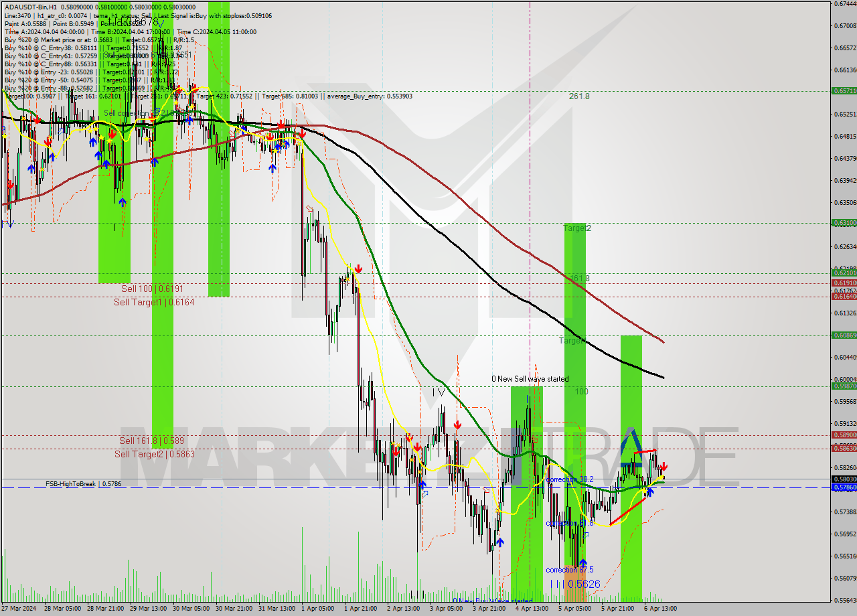857x616 pixels.
Task: Select the '27 Mar 2024' time axis label
Action: [x=20, y=609]
